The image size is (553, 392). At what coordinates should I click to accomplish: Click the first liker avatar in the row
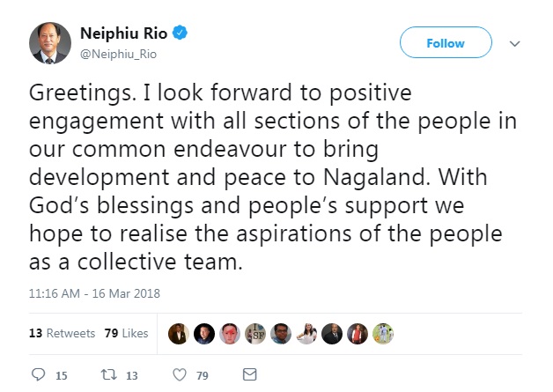179,334
